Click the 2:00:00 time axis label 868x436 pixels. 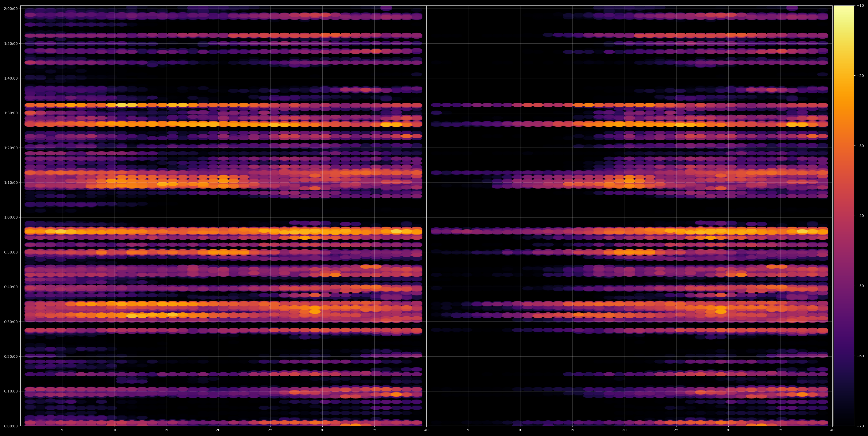11,9
